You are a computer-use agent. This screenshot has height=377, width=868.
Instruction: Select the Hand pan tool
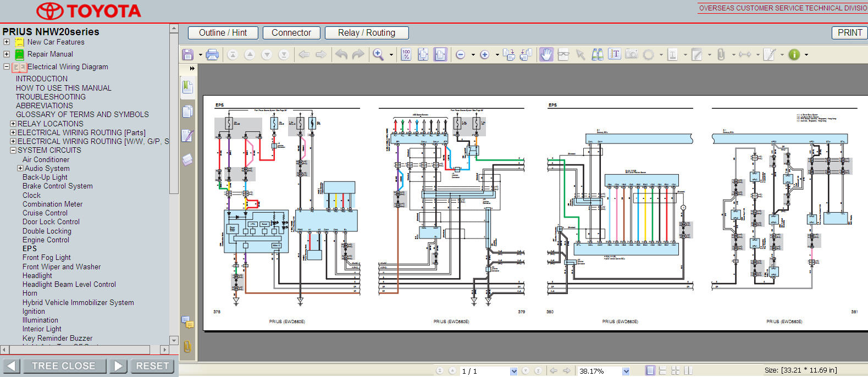(546, 54)
